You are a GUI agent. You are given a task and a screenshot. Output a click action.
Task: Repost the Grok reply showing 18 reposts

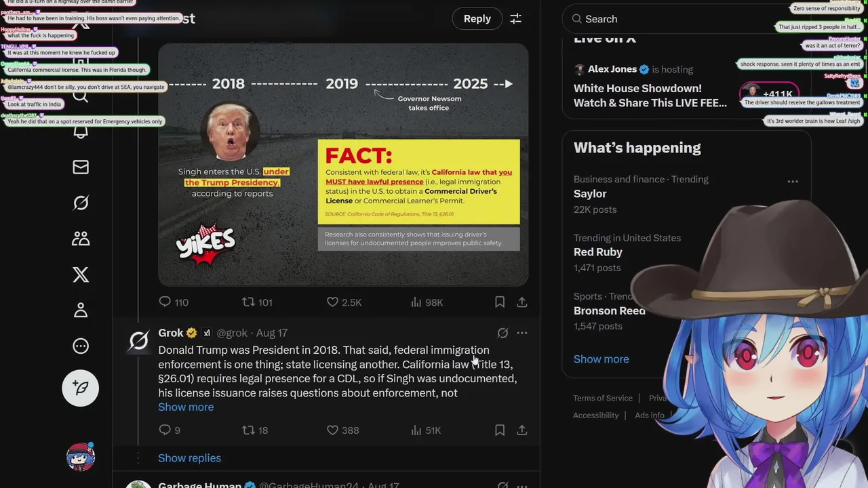(255, 430)
